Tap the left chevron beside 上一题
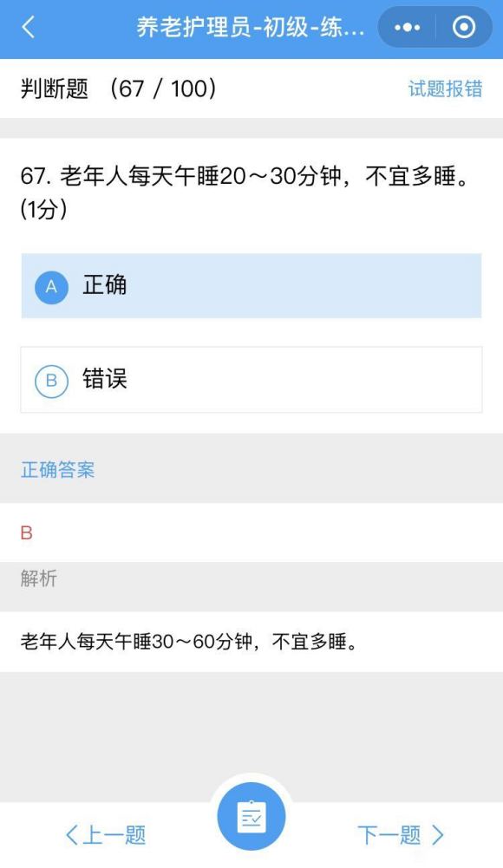The width and height of the screenshot is (503, 868). [x=72, y=835]
